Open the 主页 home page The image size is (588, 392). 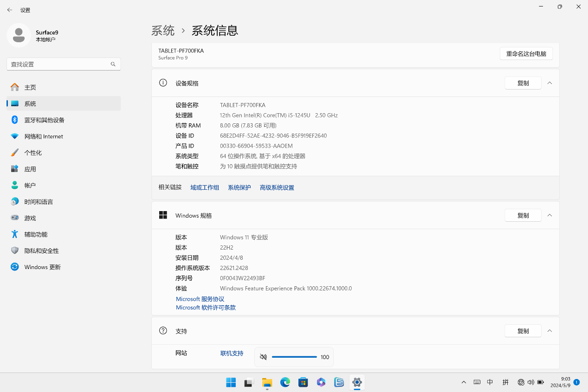tap(64, 87)
